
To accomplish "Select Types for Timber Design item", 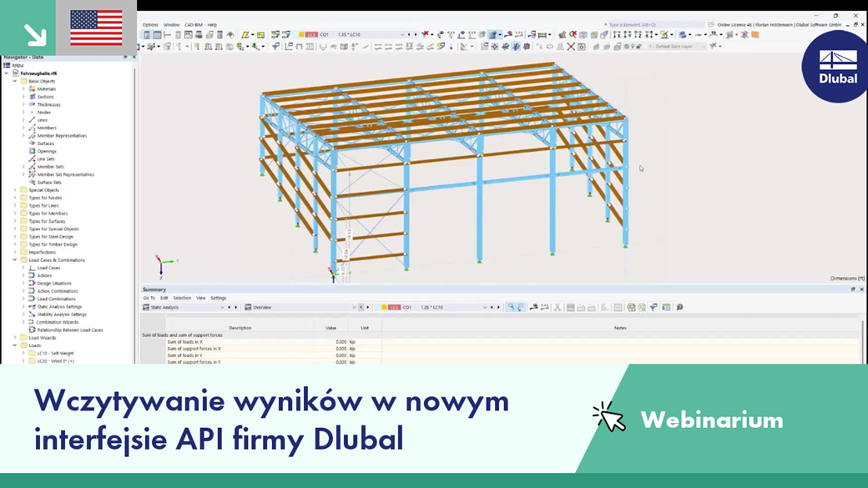I will (53, 244).
